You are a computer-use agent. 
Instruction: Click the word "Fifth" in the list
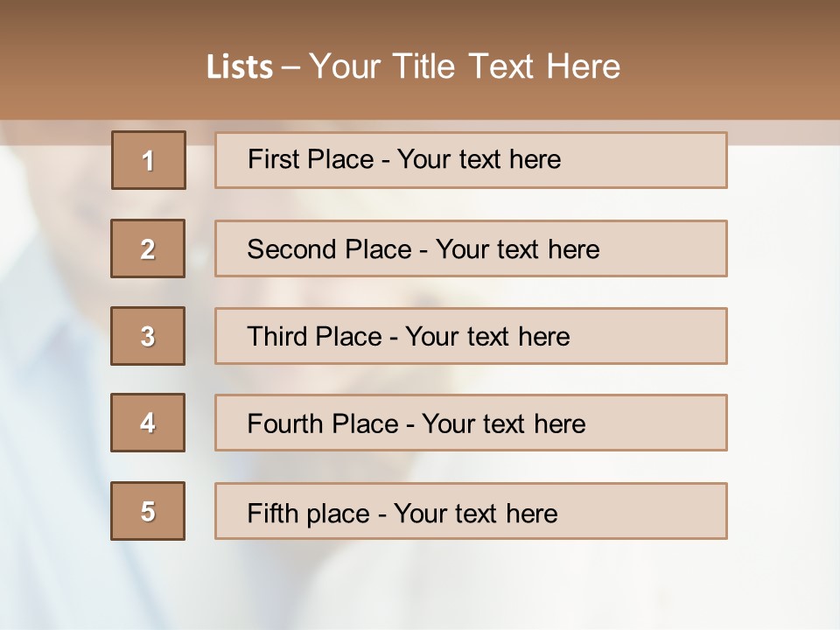click(x=270, y=513)
